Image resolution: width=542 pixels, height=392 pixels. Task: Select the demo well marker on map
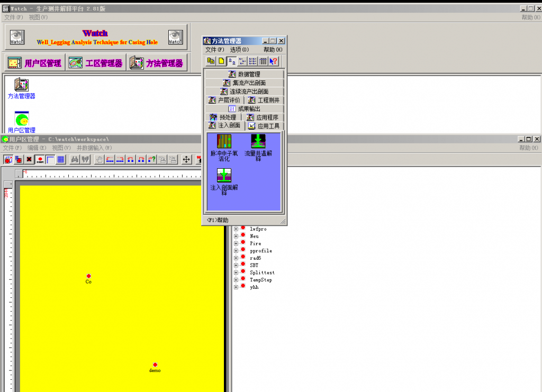[x=155, y=364]
